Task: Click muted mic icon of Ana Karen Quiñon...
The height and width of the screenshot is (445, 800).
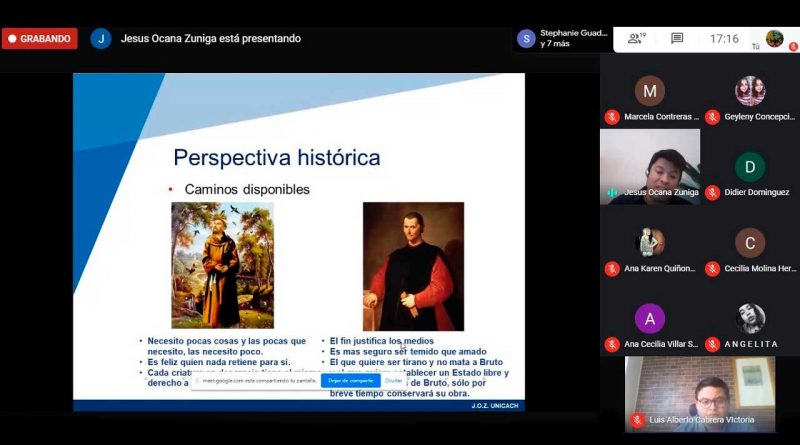Action: coord(612,268)
